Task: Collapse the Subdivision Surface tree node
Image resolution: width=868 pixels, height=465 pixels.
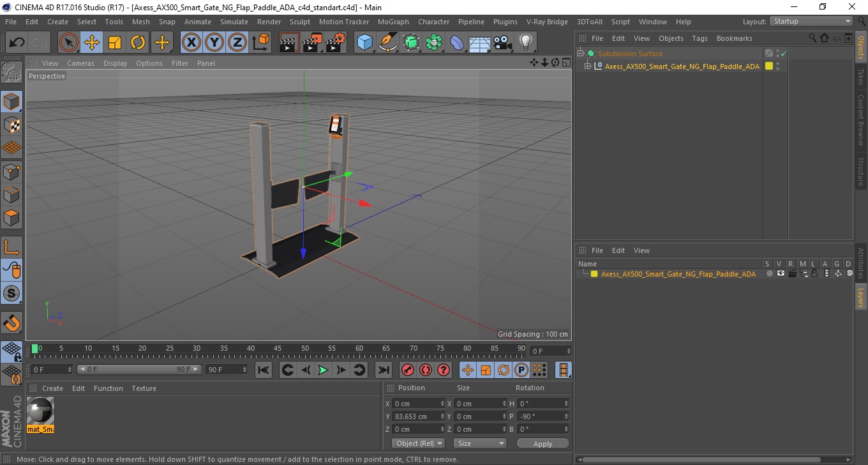Action: (581, 54)
